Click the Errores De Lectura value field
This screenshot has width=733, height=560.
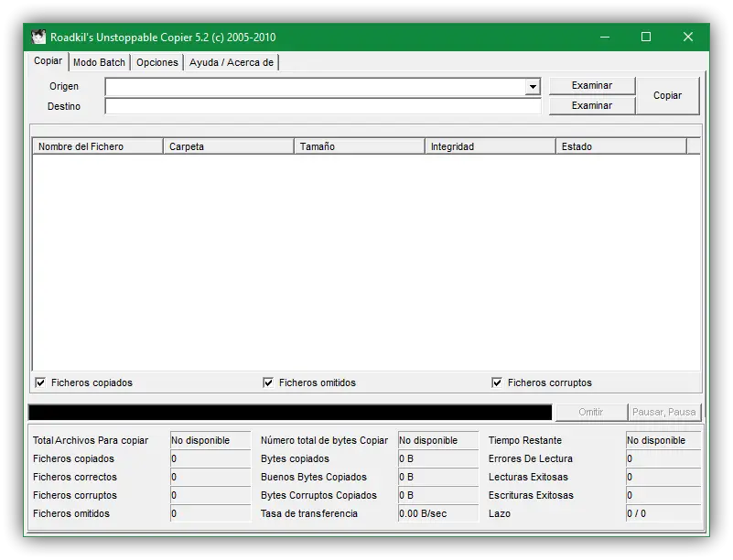click(x=663, y=458)
